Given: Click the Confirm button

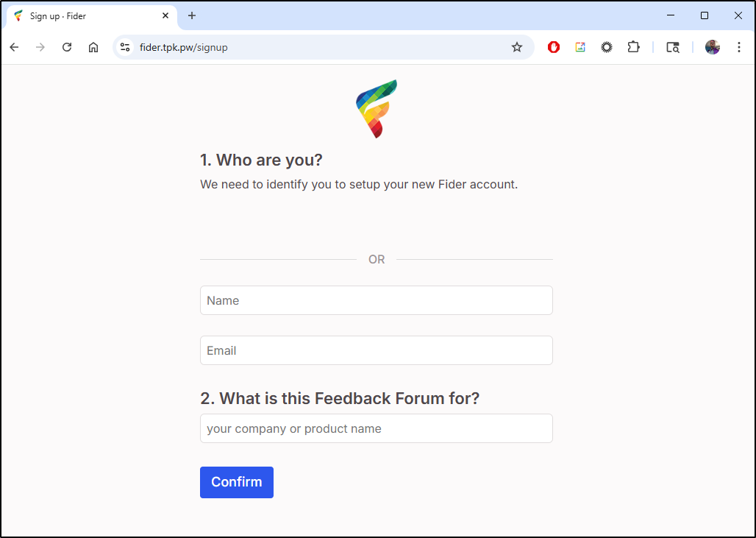Looking at the screenshot, I should pos(237,482).
